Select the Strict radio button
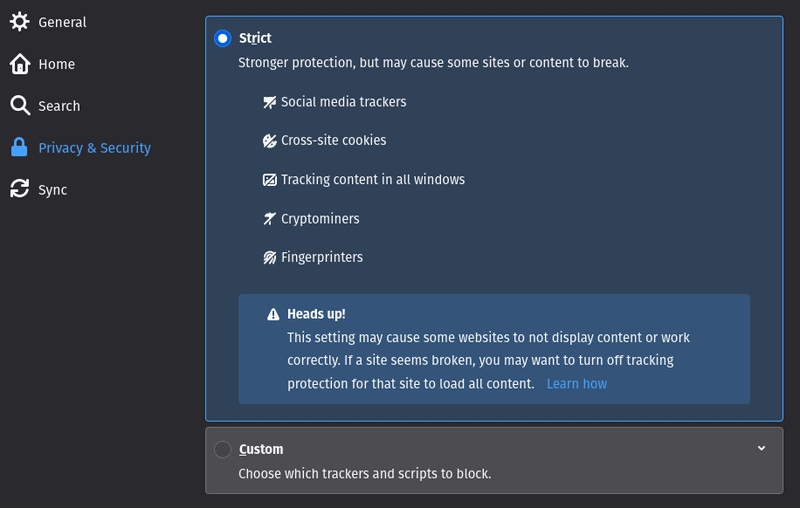 click(x=222, y=38)
